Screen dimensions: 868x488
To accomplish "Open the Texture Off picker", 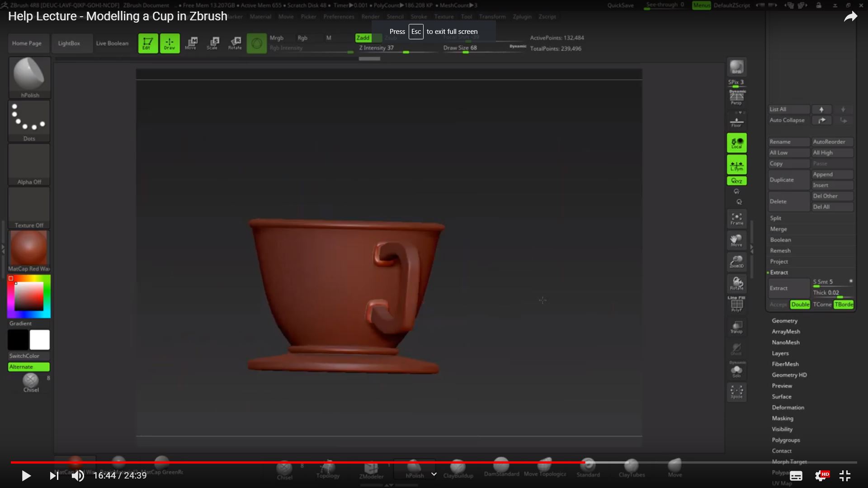I will 29,207.
